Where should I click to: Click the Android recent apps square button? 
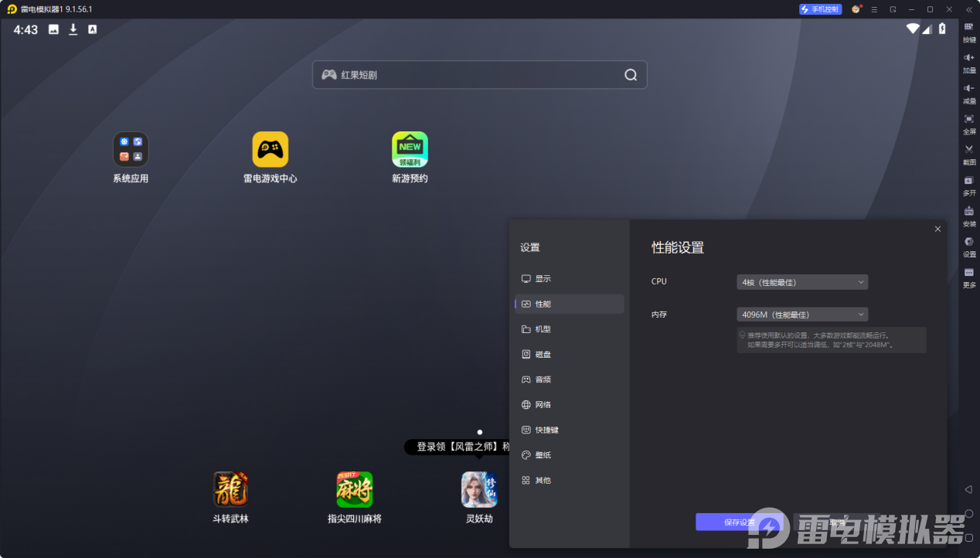click(968, 538)
